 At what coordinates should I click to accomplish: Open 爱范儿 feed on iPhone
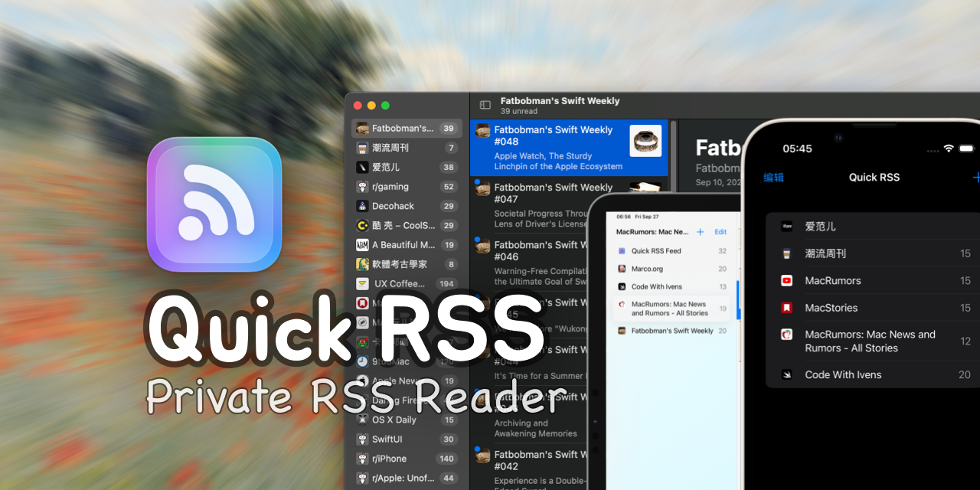pos(873,227)
